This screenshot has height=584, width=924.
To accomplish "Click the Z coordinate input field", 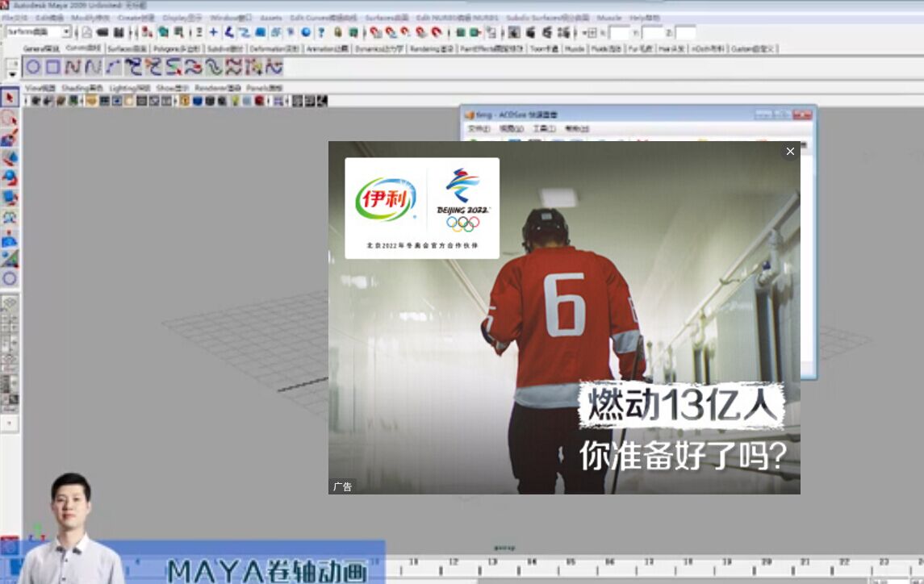I will [x=685, y=32].
